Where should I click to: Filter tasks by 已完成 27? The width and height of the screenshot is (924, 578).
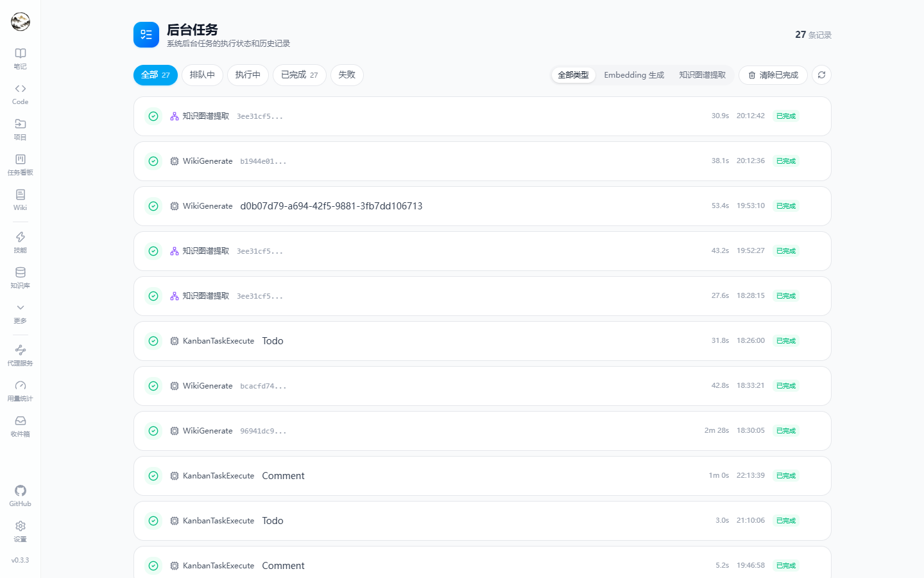point(300,75)
